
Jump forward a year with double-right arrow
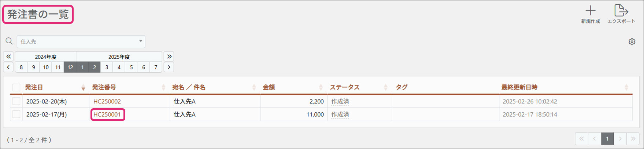coord(169,57)
